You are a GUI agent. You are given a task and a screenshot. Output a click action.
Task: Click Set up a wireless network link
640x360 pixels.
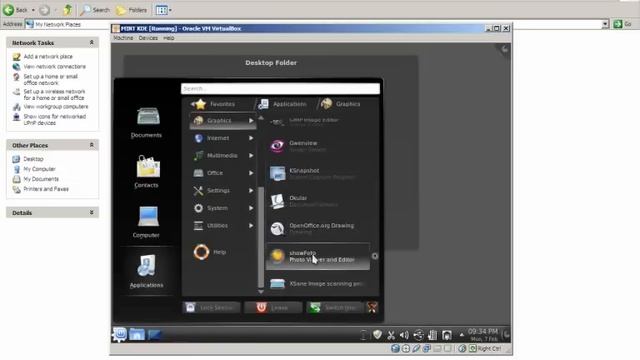point(54,95)
